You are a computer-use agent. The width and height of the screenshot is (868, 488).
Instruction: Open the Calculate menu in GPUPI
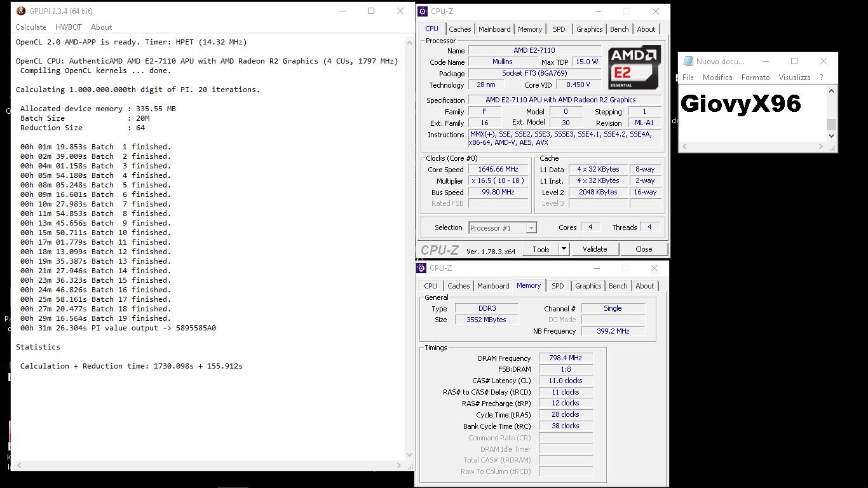click(31, 27)
